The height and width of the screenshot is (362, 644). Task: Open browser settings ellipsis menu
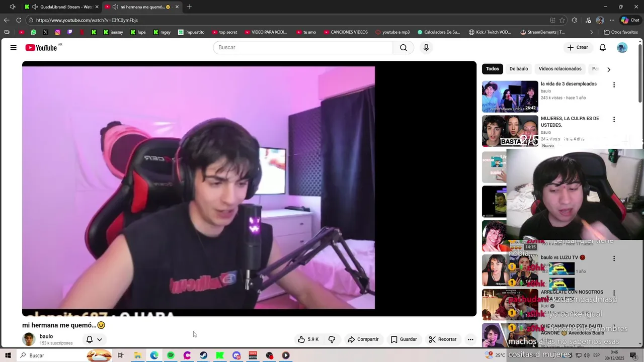click(612, 20)
